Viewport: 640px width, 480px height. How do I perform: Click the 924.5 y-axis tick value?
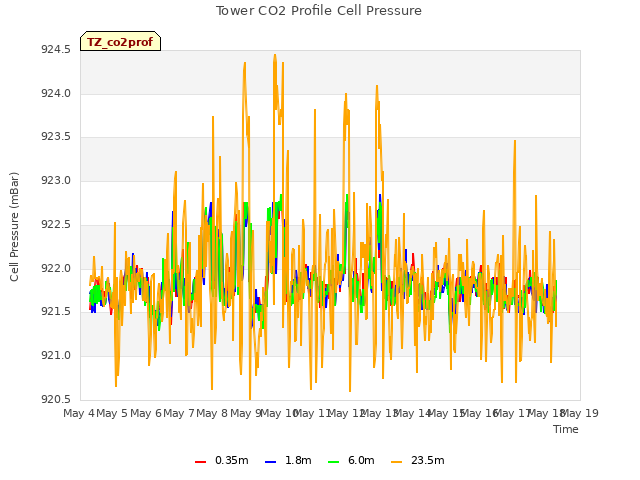pyautogui.click(x=56, y=50)
